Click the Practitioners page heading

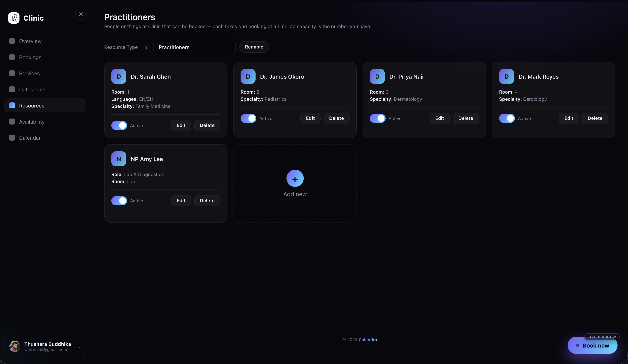point(130,17)
